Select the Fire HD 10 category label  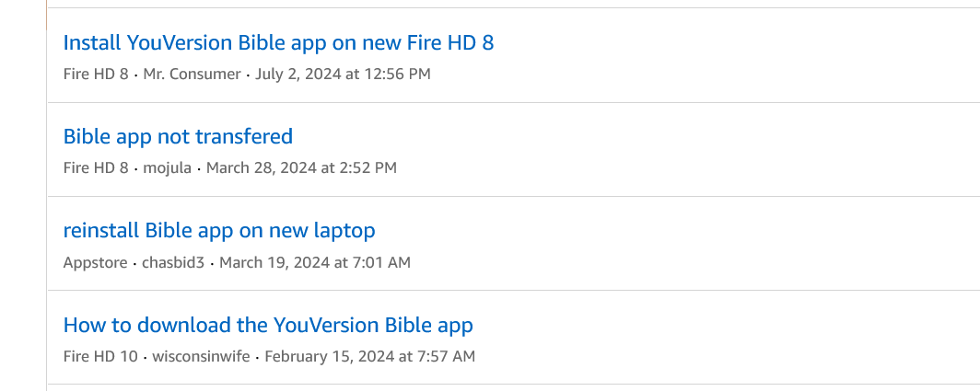100,356
